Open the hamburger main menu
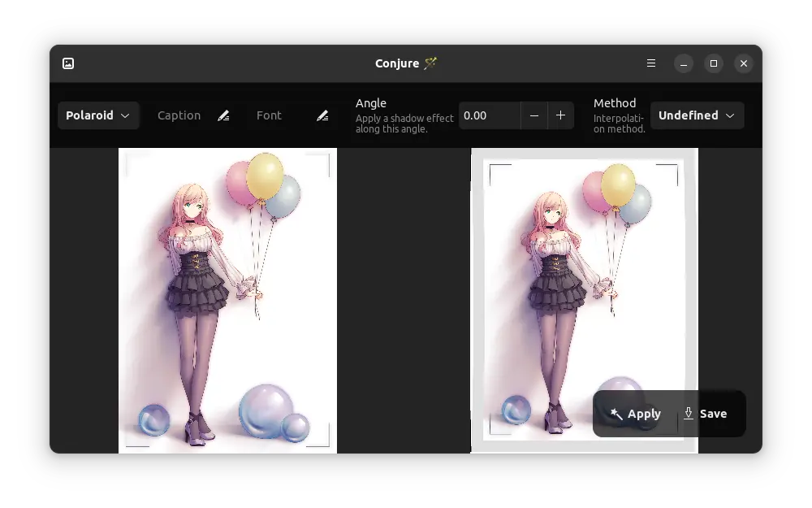The width and height of the screenshot is (812, 508). tap(651, 63)
